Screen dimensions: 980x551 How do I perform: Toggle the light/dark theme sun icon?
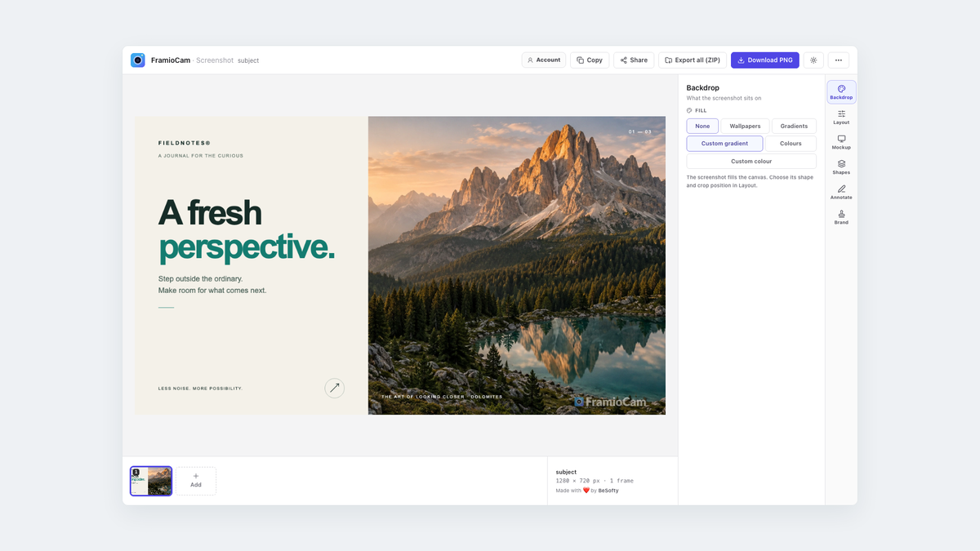point(813,60)
